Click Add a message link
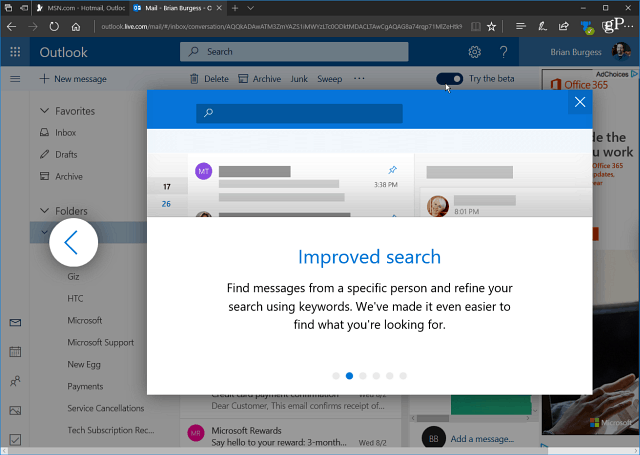Image resolution: width=640 pixels, height=455 pixels. [x=482, y=439]
